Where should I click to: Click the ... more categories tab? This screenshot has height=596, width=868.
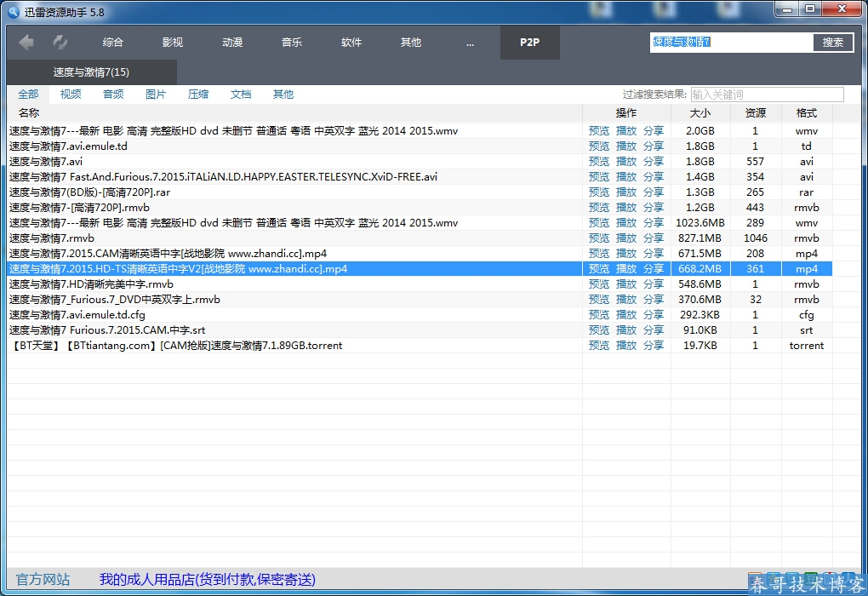click(x=470, y=43)
